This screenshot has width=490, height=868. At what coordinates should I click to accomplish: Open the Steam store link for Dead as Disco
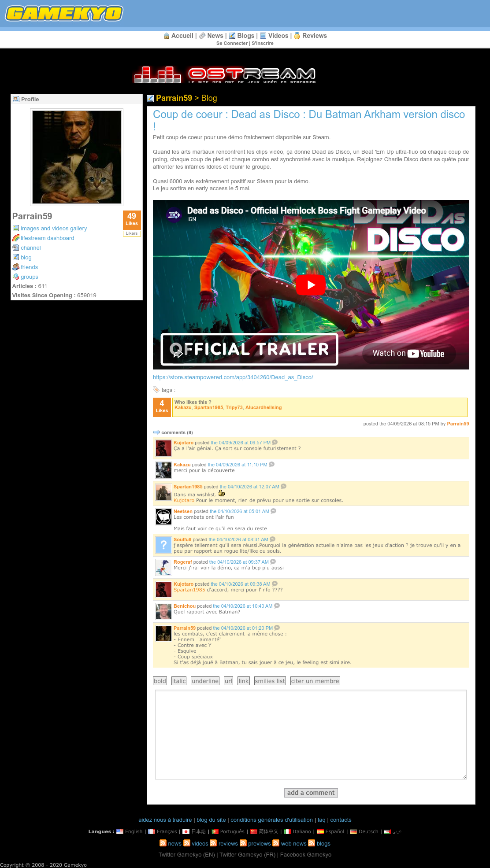233,377
